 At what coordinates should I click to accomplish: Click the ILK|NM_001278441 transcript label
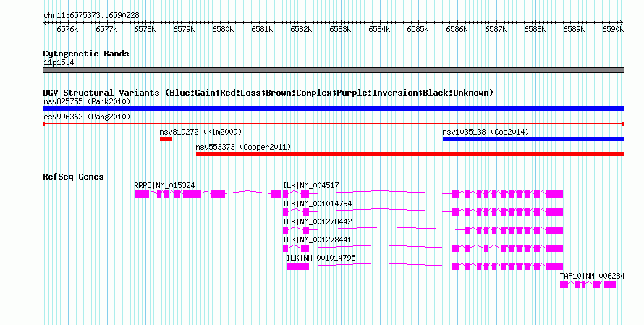317,240
